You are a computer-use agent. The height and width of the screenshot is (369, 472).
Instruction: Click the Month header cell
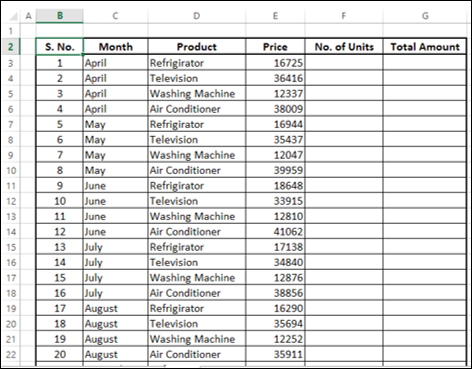tap(116, 47)
